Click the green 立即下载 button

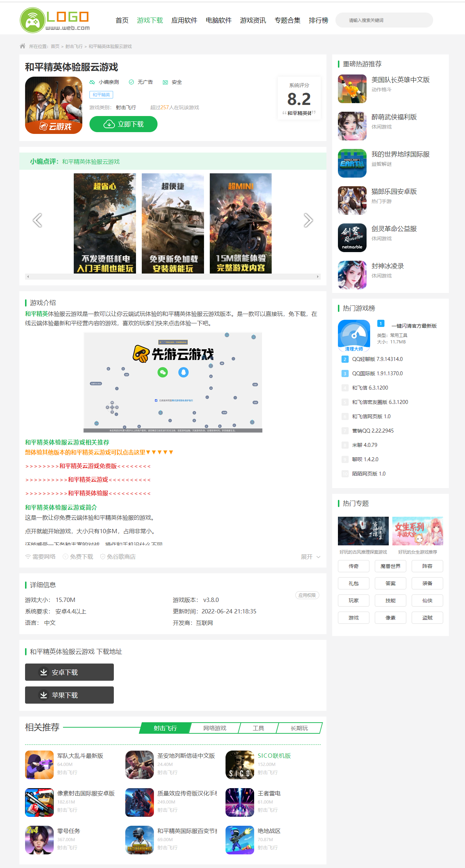pyautogui.click(x=123, y=124)
